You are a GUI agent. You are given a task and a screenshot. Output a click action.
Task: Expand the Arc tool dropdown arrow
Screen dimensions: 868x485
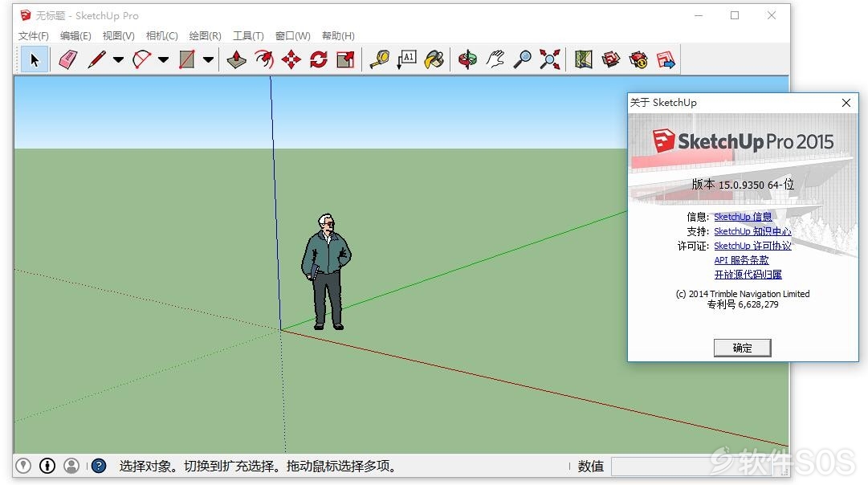(x=163, y=59)
